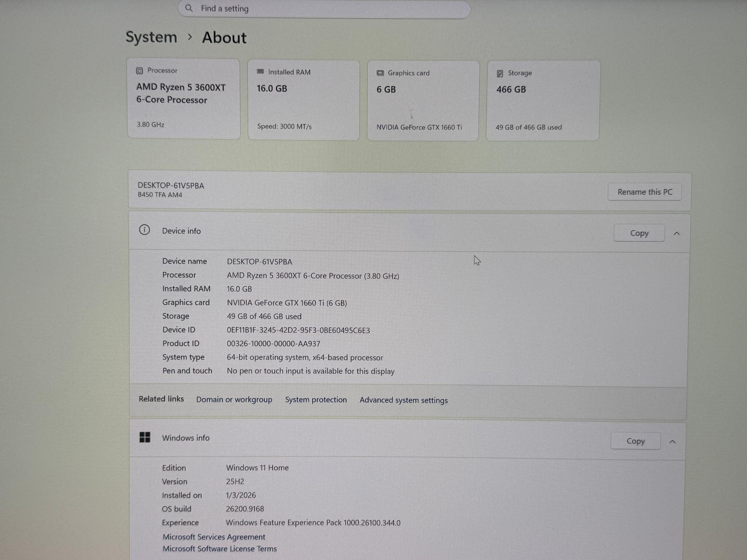Select the Device ID value text
Viewport: 747px width, 560px height.
pyautogui.click(x=298, y=330)
